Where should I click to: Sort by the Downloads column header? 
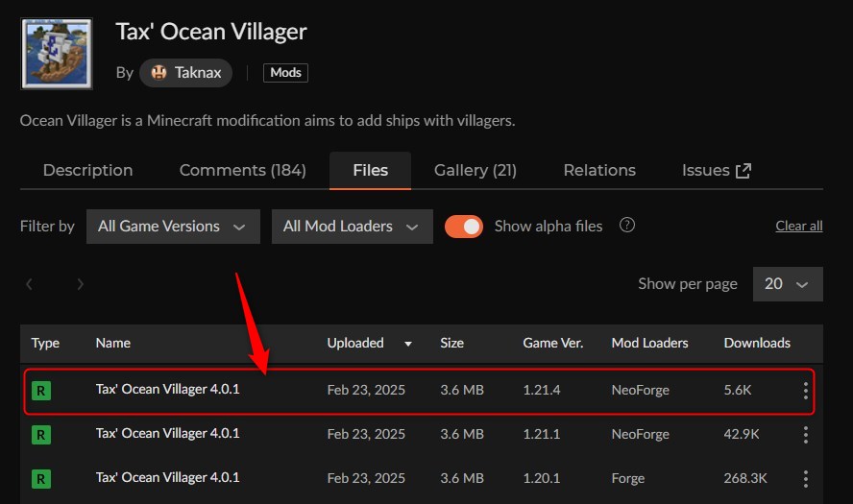coord(757,343)
